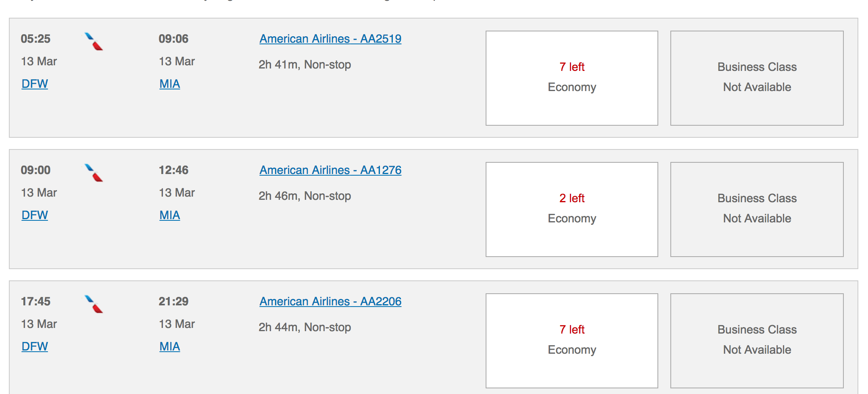Click Business Class Not Available box for AA2519
The width and height of the screenshot is (868, 394).
[x=757, y=78]
